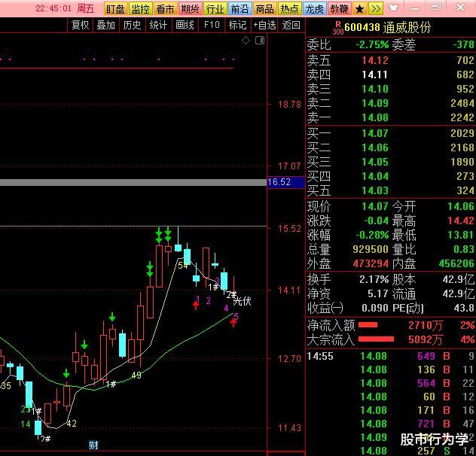Click the sell-four price 14.11
Screen dimensions: 476x456
[x=375, y=74]
